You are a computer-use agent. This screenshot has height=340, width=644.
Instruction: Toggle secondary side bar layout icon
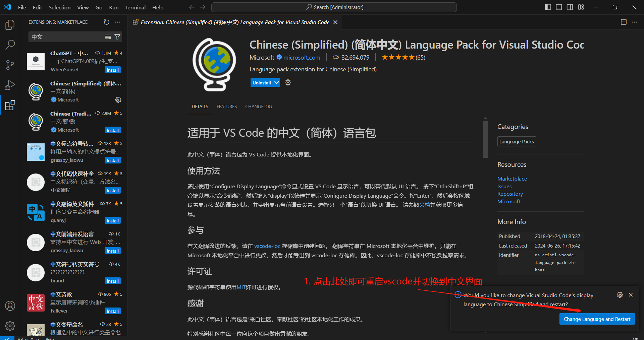click(570, 7)
